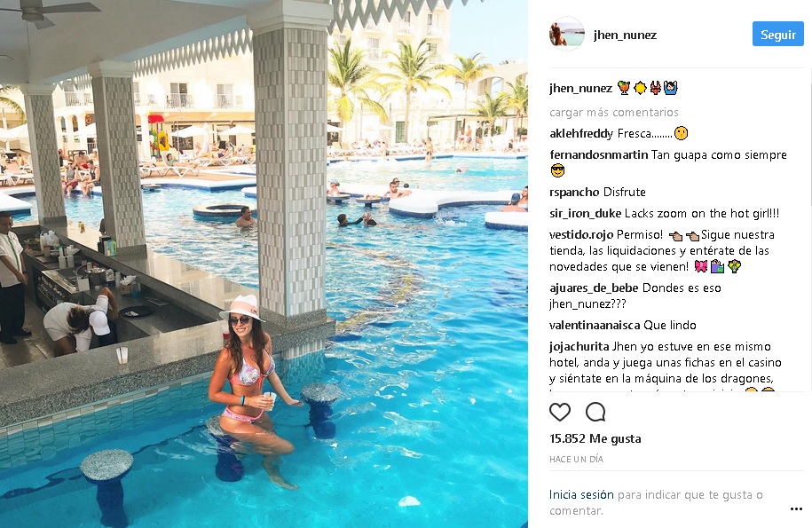Open the comment speech bubble icon
The height and width of the screenshot is (528, 812).
(595, 412)
